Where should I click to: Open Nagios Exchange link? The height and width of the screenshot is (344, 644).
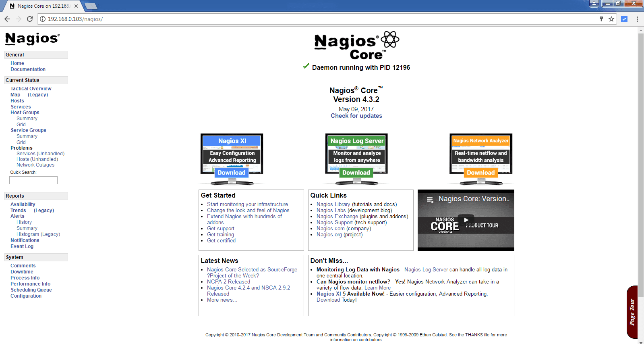pyautogui.click(x=337, y=217)
